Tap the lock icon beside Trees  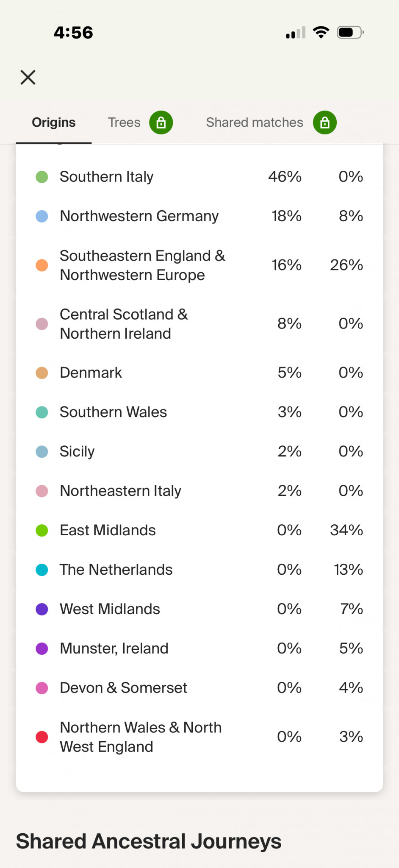click(161, 122)
